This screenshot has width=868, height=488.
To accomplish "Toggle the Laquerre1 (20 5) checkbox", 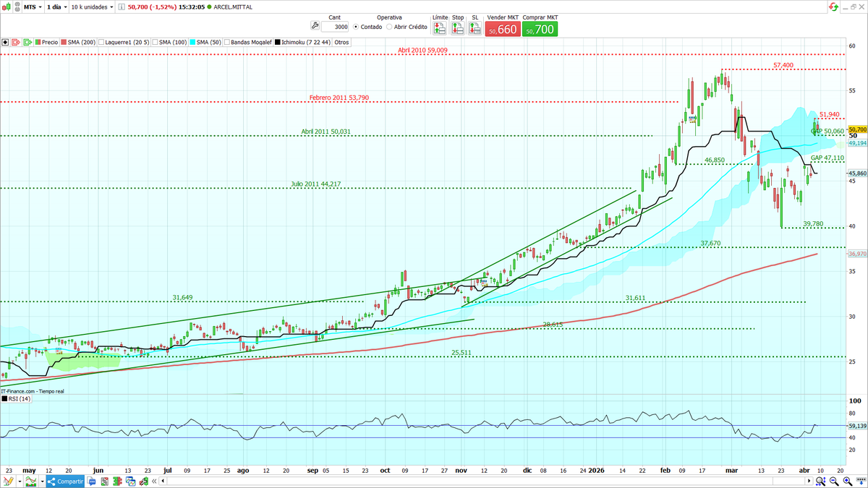I will (101, 42).
